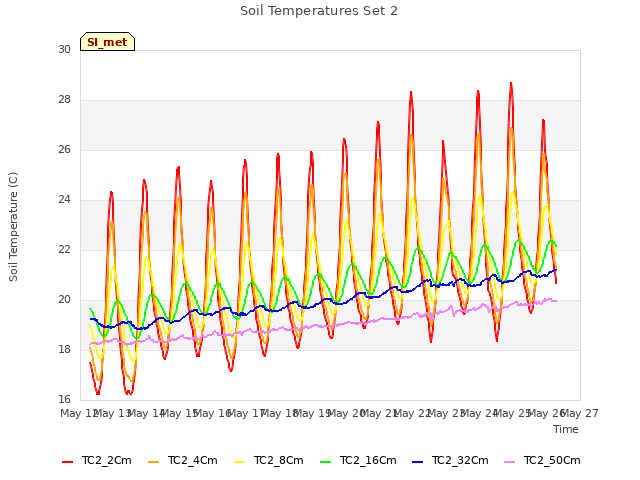This screenshot has width=640, height=480.
Task: Click the y-axis label 22
Action: (64, 249)
